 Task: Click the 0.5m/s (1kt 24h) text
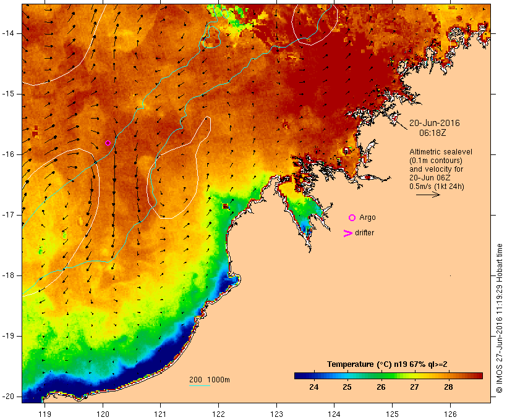point(437,187)
